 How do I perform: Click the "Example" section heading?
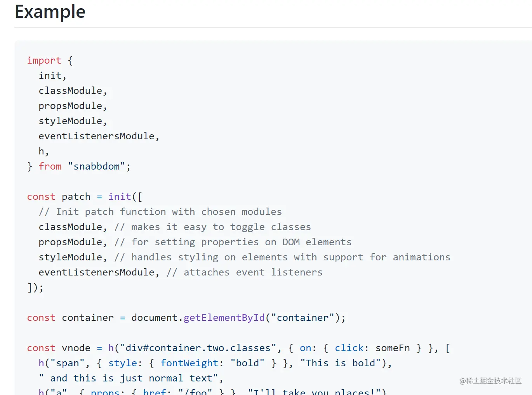coord(50,12)
